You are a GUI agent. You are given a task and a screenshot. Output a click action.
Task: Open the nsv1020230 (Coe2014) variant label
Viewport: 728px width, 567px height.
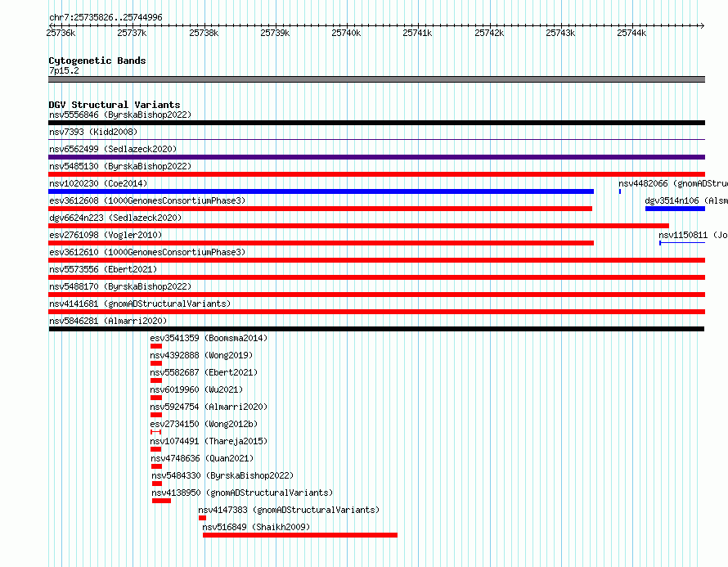tap(98, 183)
